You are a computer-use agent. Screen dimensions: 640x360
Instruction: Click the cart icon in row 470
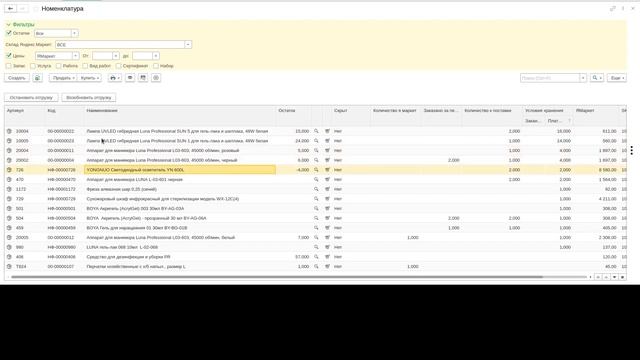coord(327,180)
